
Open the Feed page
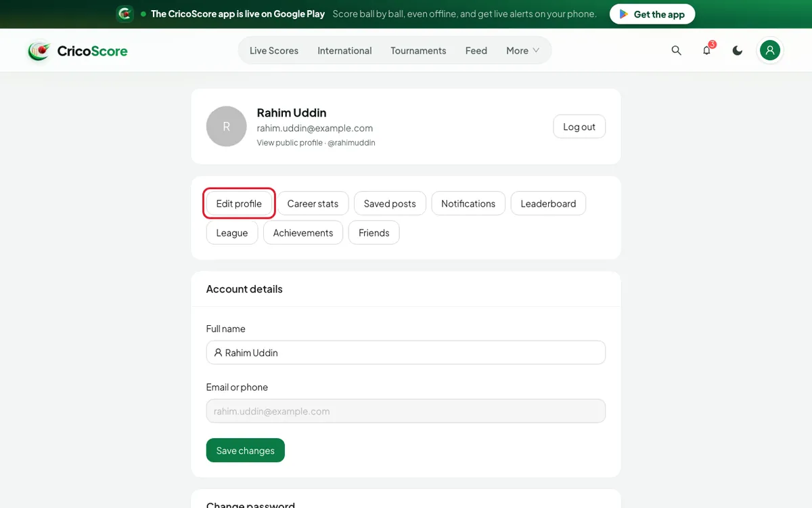(x=476, y=51)
